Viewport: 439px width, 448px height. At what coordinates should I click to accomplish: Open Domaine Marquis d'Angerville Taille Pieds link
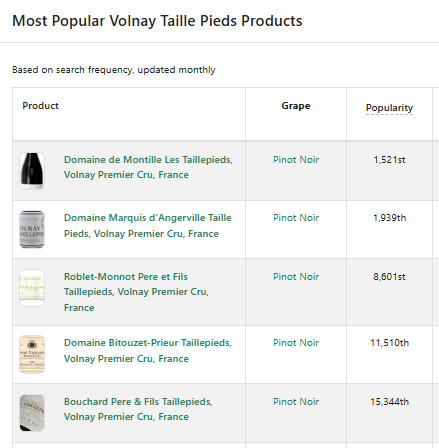point(148,226)
